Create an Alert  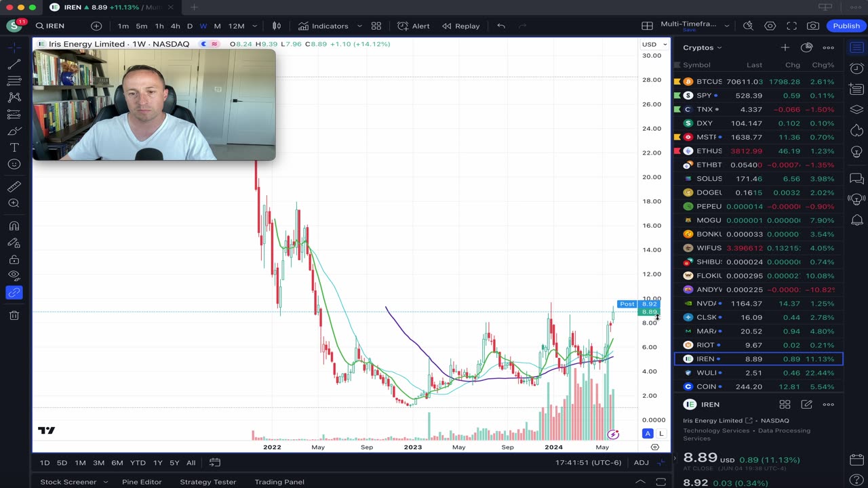(x=414, y=26)
